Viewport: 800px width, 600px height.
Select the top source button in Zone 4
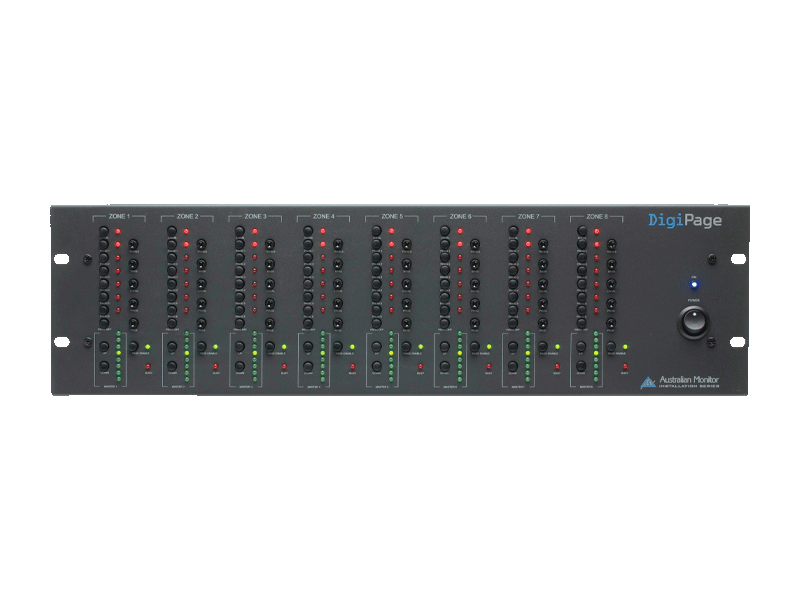[x=308, y=231]
